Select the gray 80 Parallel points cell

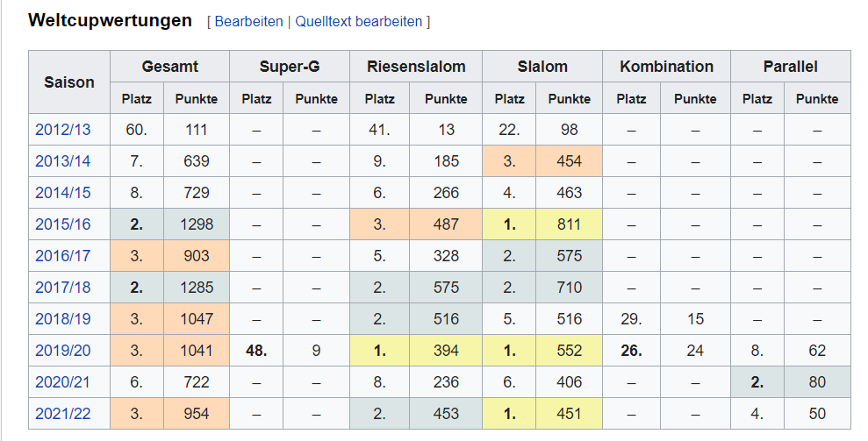[x=817, y=381]
